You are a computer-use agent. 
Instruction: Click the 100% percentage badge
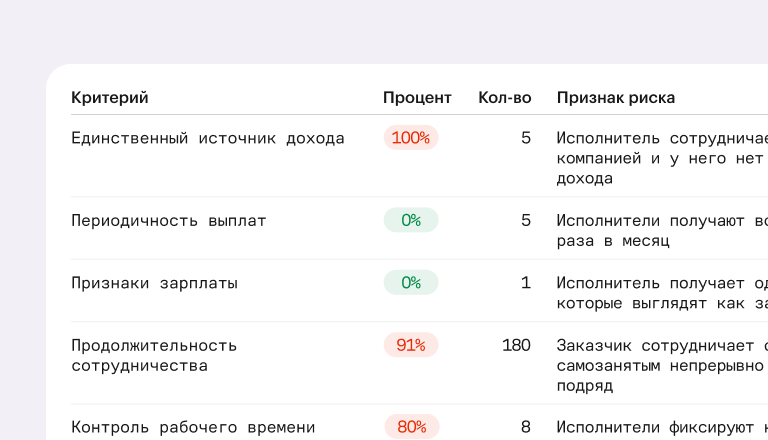(x=411, y=138)
